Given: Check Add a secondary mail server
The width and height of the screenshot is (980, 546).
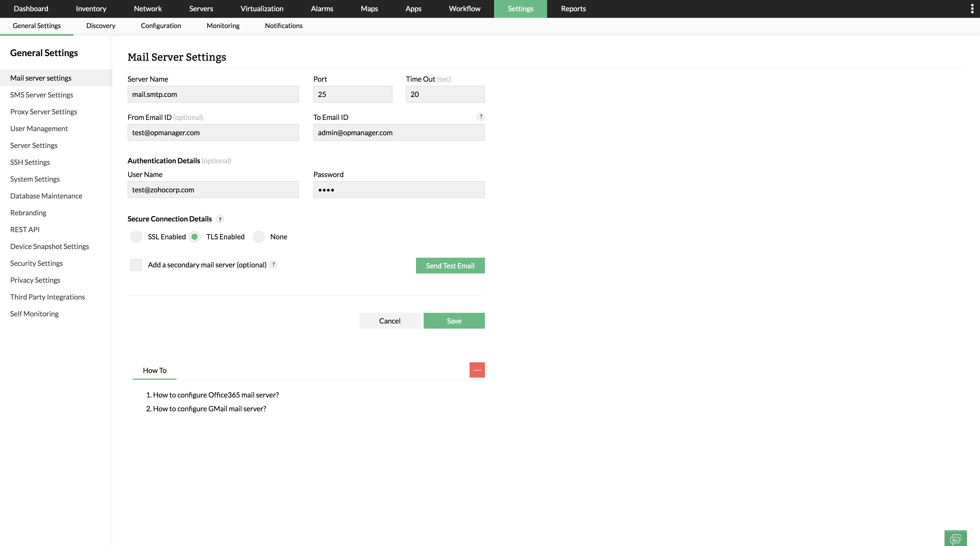Looking at the screenshot, I should pyautogui.click(x=136, y=265).
